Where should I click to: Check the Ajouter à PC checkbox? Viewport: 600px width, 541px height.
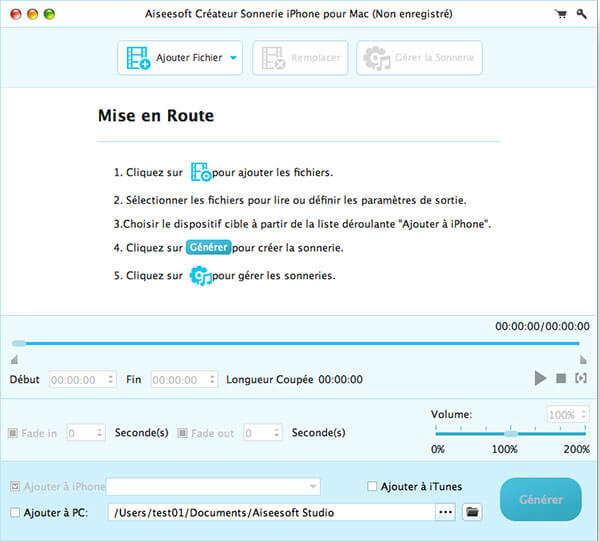click(15, 512)
